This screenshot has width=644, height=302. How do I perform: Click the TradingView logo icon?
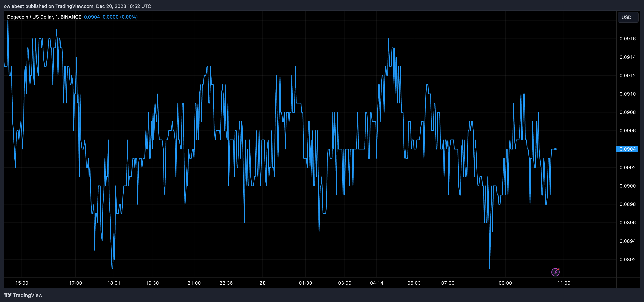click(x=8, y=295)
